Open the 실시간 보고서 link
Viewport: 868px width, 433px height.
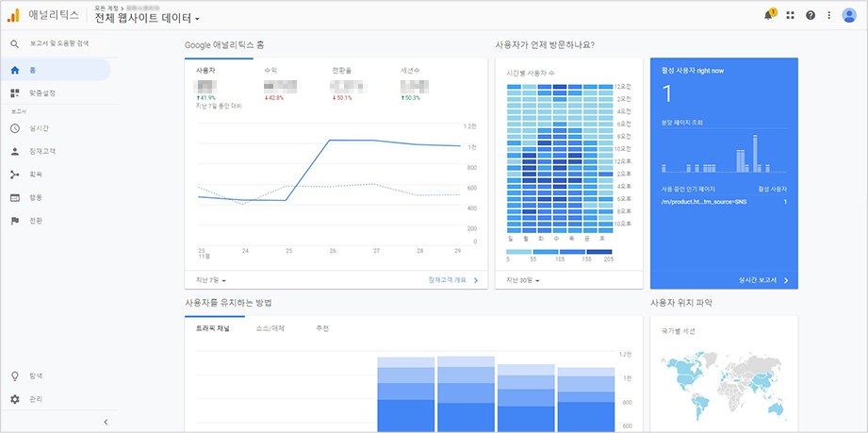coord(764,280)
